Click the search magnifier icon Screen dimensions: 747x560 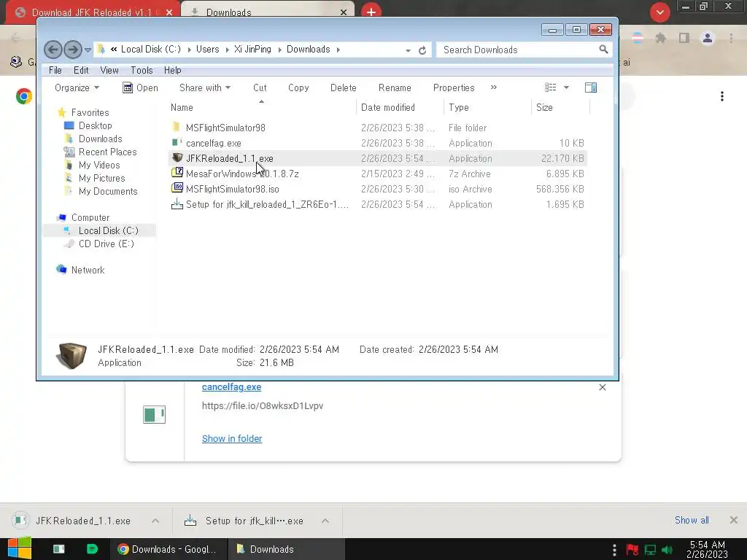tap(603, 49)
